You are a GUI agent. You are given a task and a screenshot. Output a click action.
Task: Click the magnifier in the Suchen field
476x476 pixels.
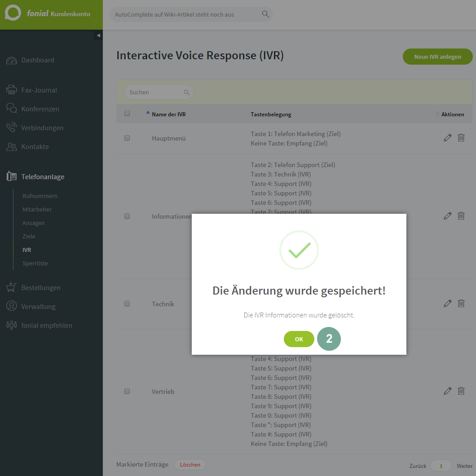pos(186,93)
